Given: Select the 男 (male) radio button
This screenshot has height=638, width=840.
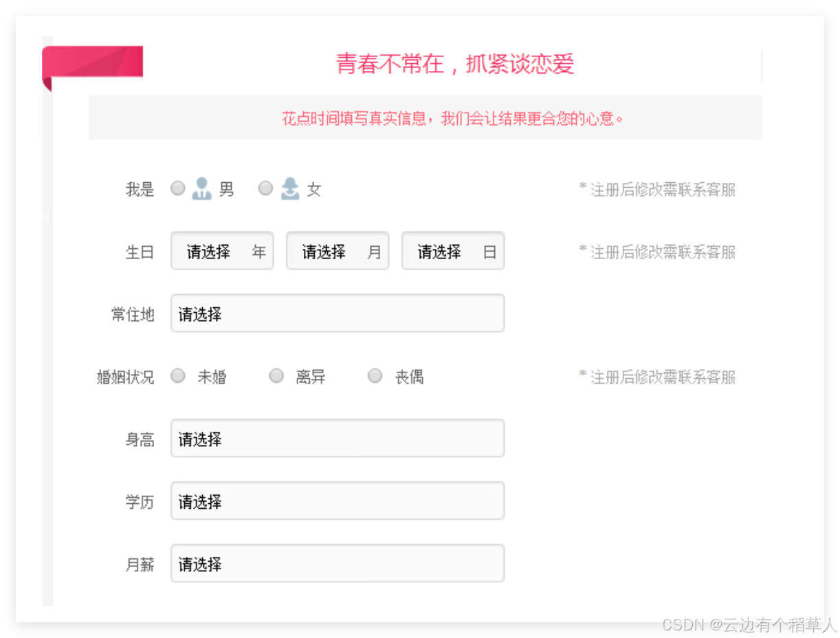Looking at the screenshot, I should click(x=178, y=188).
